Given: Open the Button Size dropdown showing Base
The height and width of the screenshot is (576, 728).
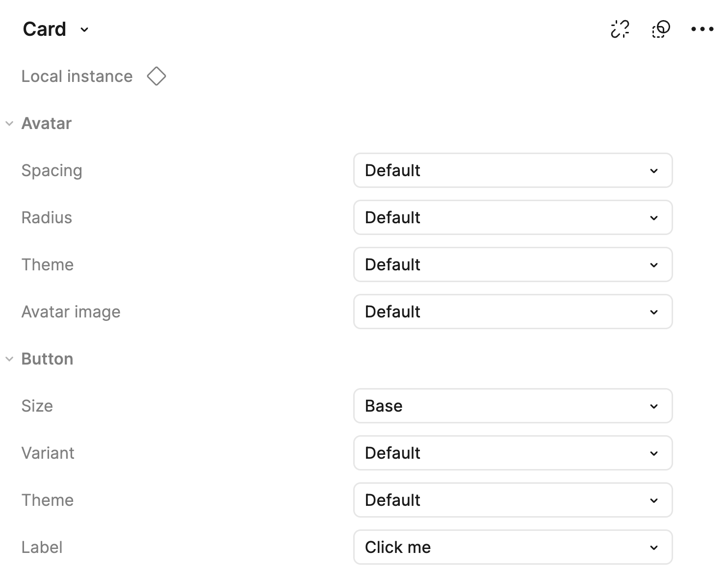Looking at the screenshot, I should pyautogui.click(x=513, y=406).
